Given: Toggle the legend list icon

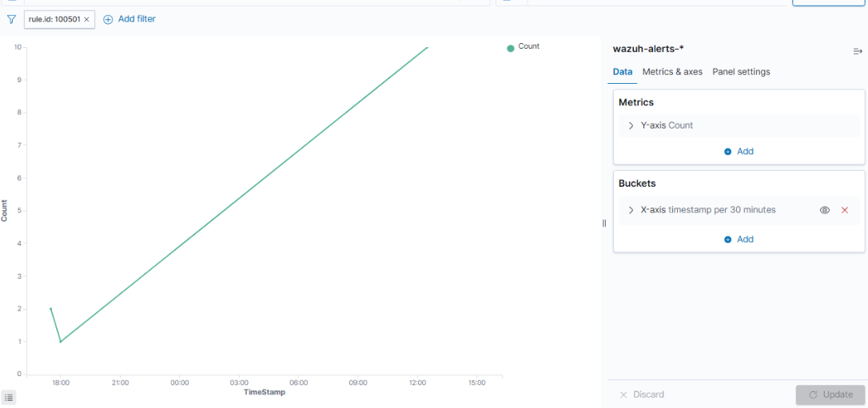Looking at the screenshot, I should (9, 397).
